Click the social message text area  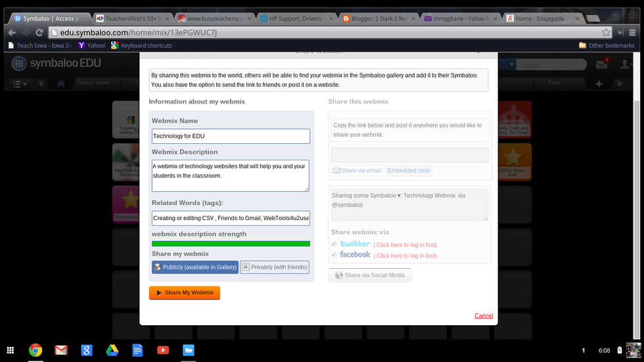tap(409, 205)
